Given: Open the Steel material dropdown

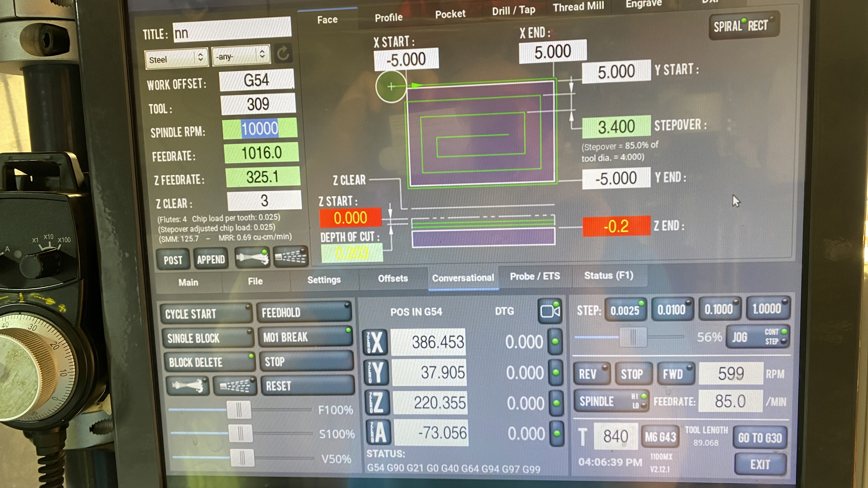Looking at the screenshot, I should [x=176, y=59].
